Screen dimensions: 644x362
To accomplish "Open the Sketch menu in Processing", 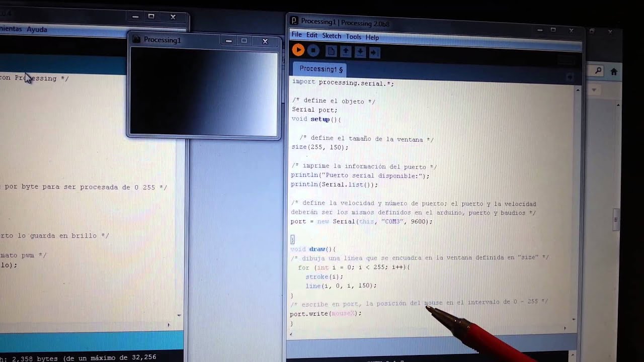I will [x=332, y=36].
